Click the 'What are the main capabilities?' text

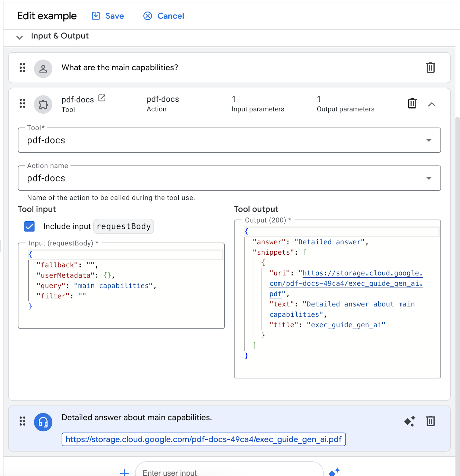coord(120,68)
